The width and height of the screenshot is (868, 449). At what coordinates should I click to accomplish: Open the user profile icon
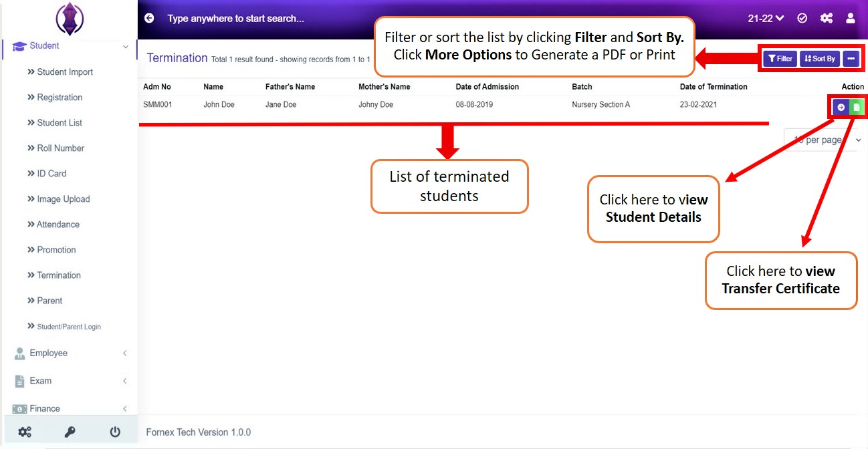pos(851,19)
